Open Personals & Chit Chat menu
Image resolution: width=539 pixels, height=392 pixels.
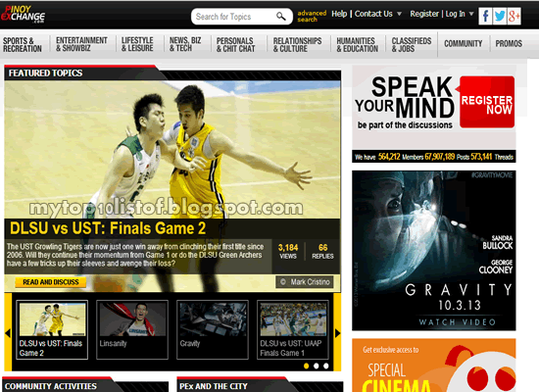[x=236, y=44]
